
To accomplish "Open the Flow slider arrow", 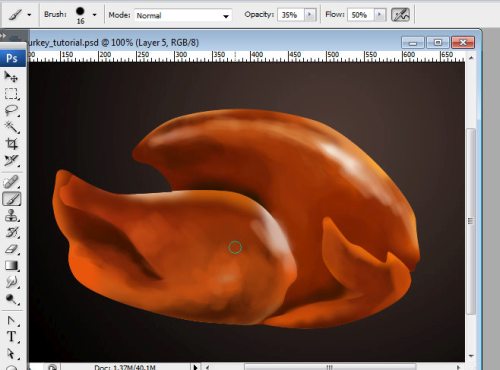I will point(379,15).
